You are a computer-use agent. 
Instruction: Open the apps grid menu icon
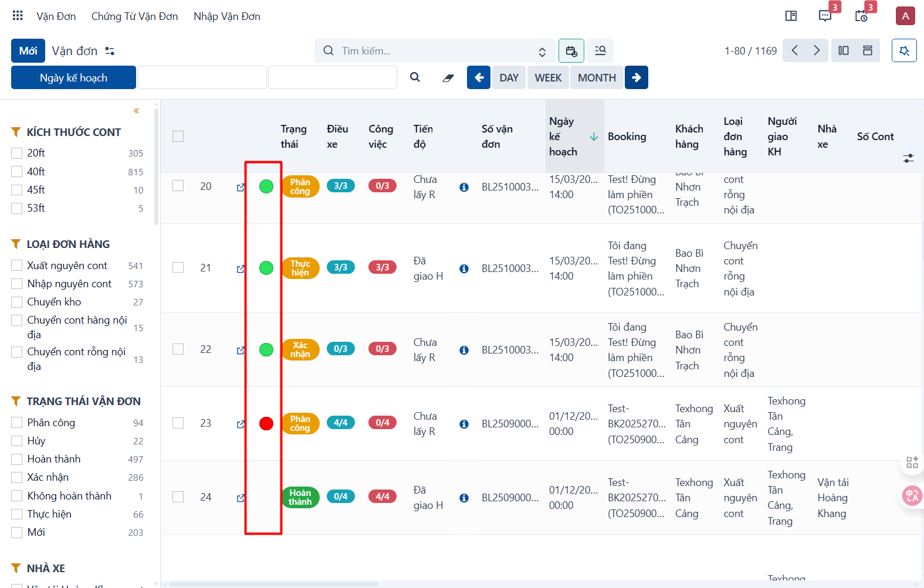coord(18,16)
